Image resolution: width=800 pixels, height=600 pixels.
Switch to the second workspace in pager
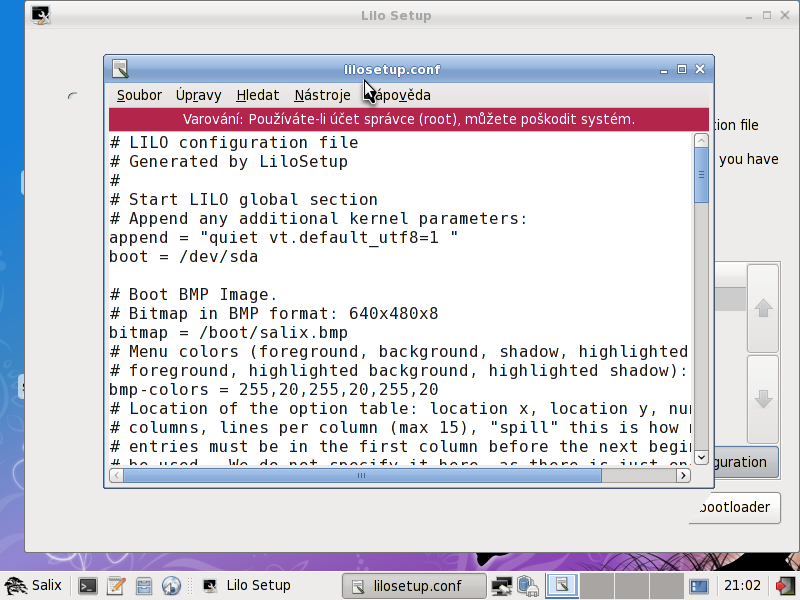597,586
